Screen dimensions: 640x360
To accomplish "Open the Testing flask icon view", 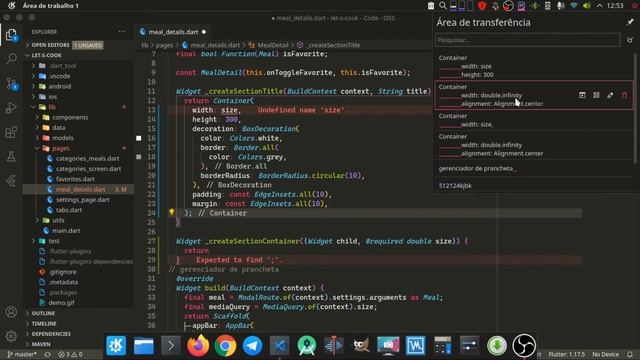I will [11, 156].
